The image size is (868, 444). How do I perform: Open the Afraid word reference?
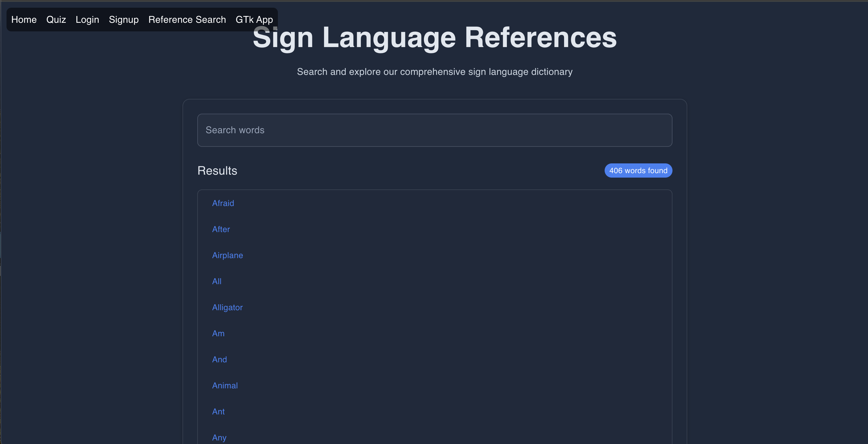(x=223, y=203)
